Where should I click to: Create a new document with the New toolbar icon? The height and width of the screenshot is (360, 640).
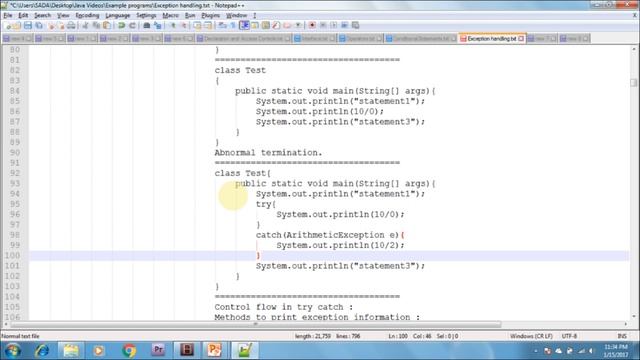click(8, 26)
